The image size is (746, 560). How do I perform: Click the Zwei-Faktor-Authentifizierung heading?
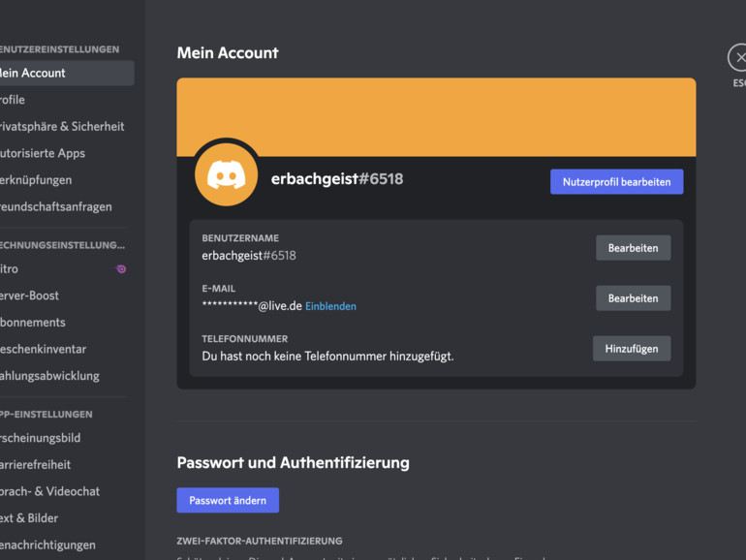coord(260,541)
